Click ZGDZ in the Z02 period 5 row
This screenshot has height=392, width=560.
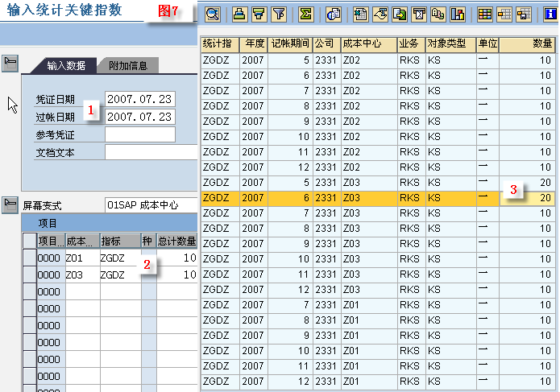(220, 60)
